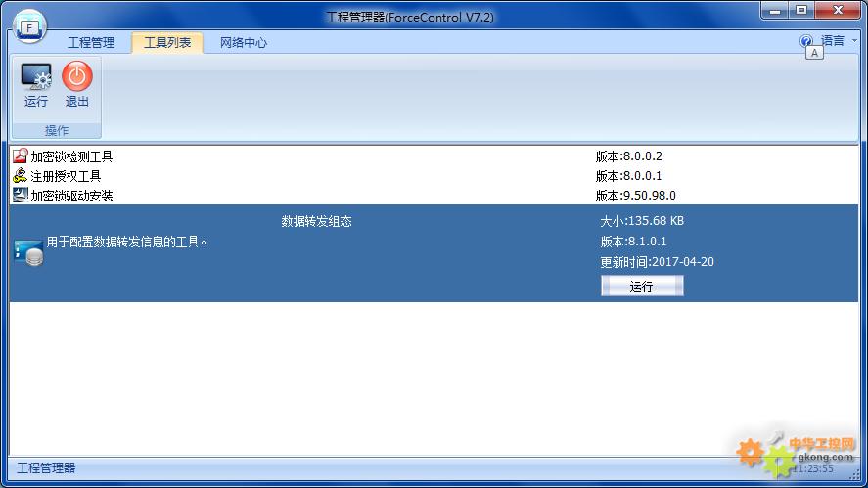Switch to the 工程管理 tab
The image size is (868, 488).
[x=91, y=43]
